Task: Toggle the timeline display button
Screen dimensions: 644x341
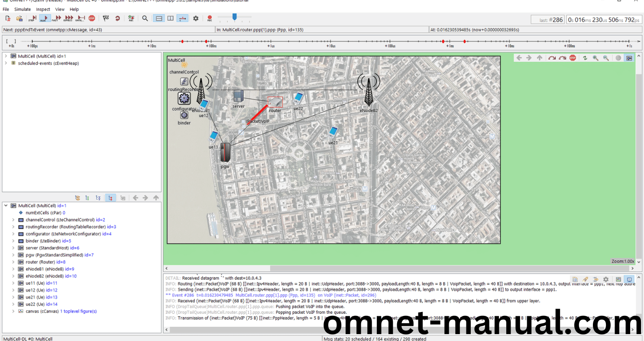Action: click(182, 18)
